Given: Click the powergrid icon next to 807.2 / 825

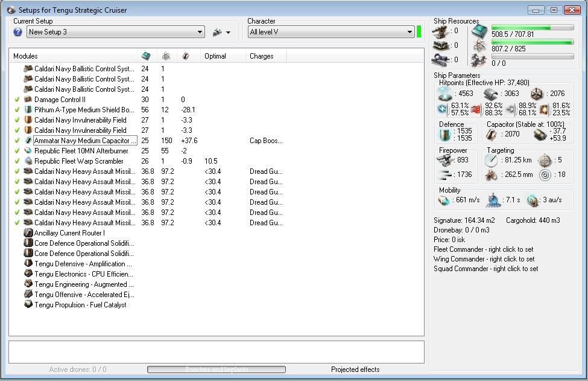Looking at the screenshot, I should (479, 46).
